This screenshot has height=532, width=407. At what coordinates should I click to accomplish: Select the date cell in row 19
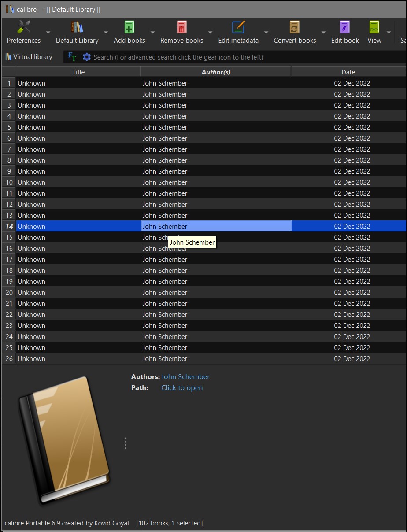[352, 281]
